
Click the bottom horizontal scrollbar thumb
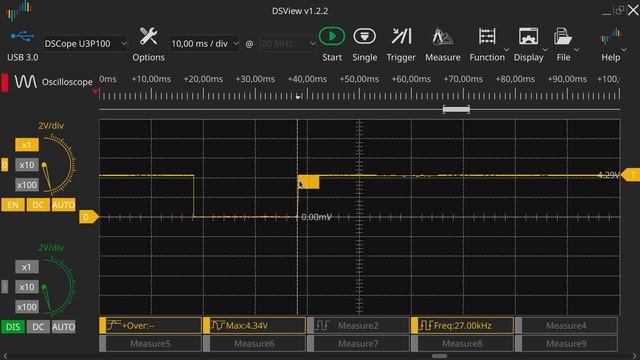tap(440, 356)
